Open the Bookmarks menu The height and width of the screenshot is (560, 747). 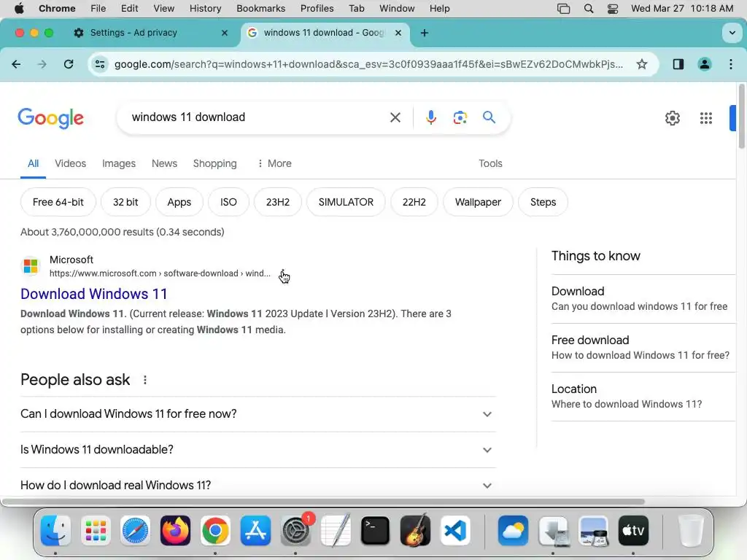[260, 9]
